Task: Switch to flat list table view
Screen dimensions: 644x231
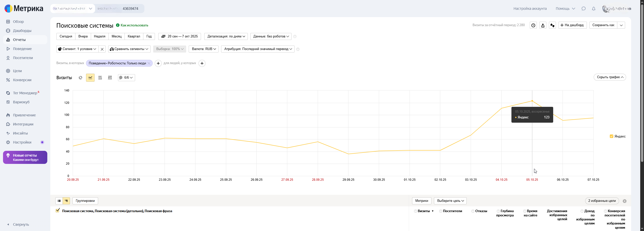Action: pos(59,201)
